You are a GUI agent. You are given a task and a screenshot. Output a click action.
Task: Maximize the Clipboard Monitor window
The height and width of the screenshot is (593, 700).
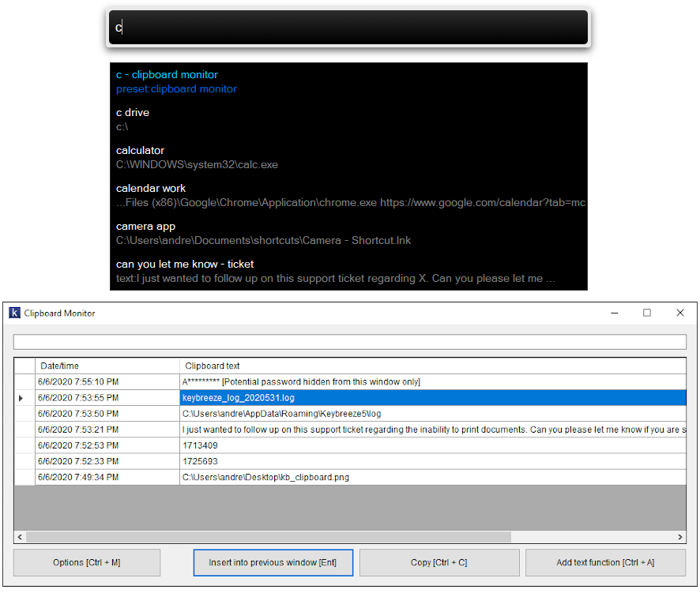(647, 313)
